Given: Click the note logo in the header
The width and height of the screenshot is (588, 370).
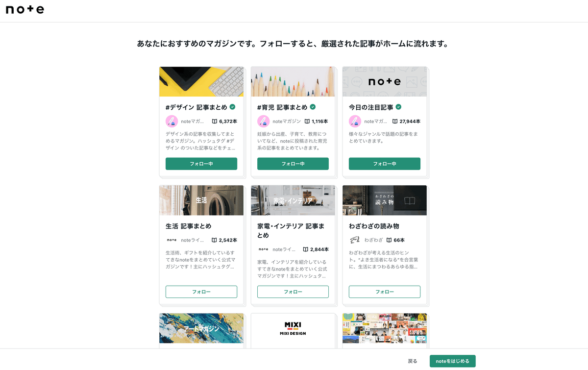Looking at the screenshot, I should 25,10.
